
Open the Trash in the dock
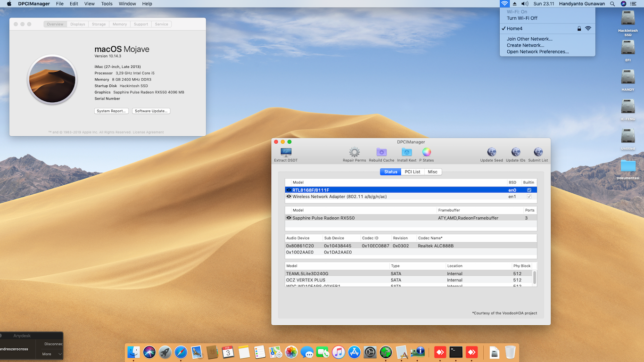click(x=510, y=352)
